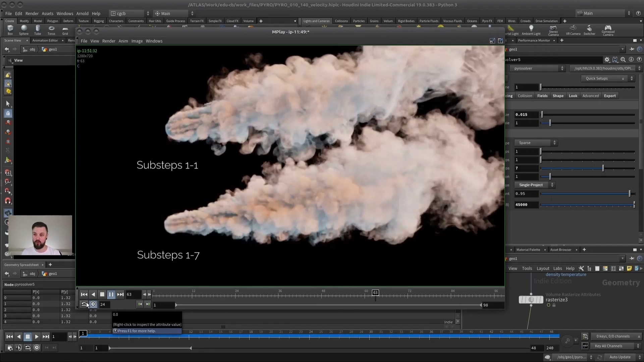This screenshot has width=644, height=362.
Task: Open the Sparse solver type dropdown
Action: 536,143
